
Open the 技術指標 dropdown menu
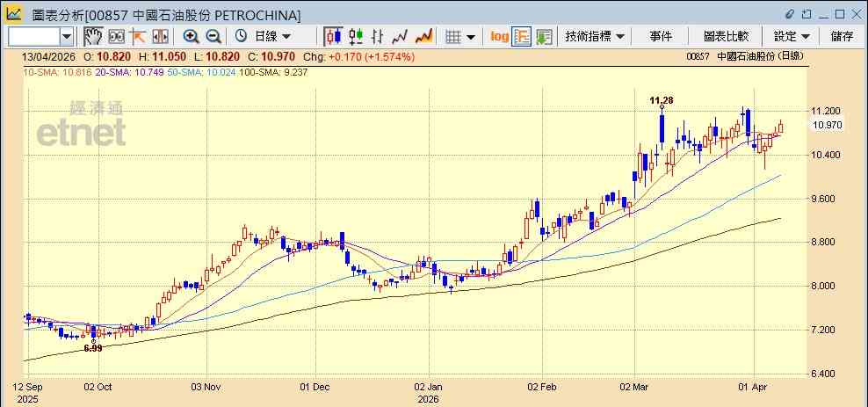[595, 37]
